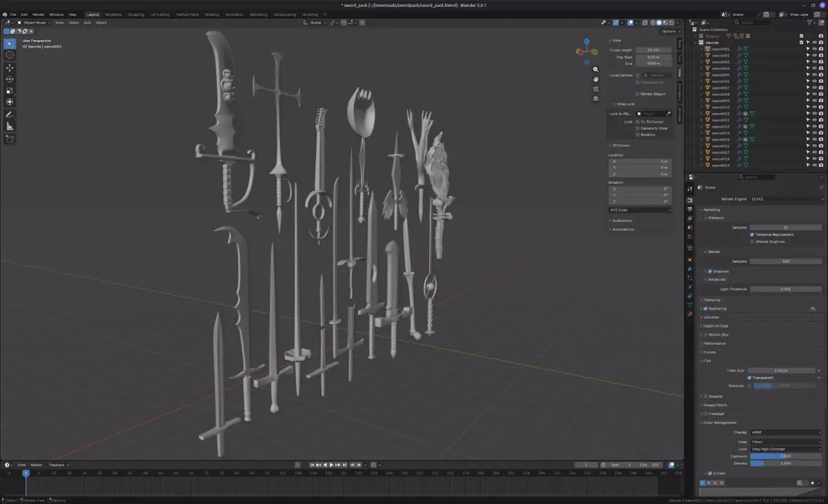The height and width of the screenshot is (504, 828).
Task: Enable Jittered Shadows checkbox
Action: pyautogui.click(x=752, y=241)
